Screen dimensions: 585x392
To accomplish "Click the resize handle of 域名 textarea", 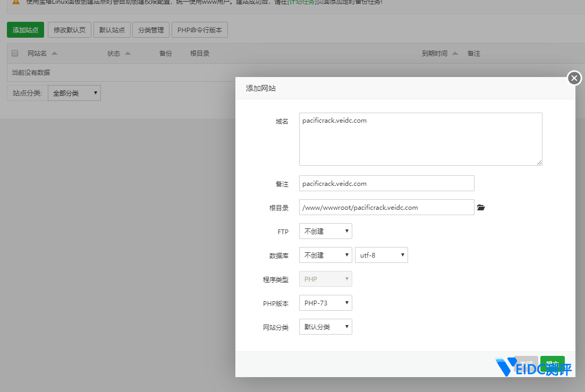I will [x=539, y=163].
